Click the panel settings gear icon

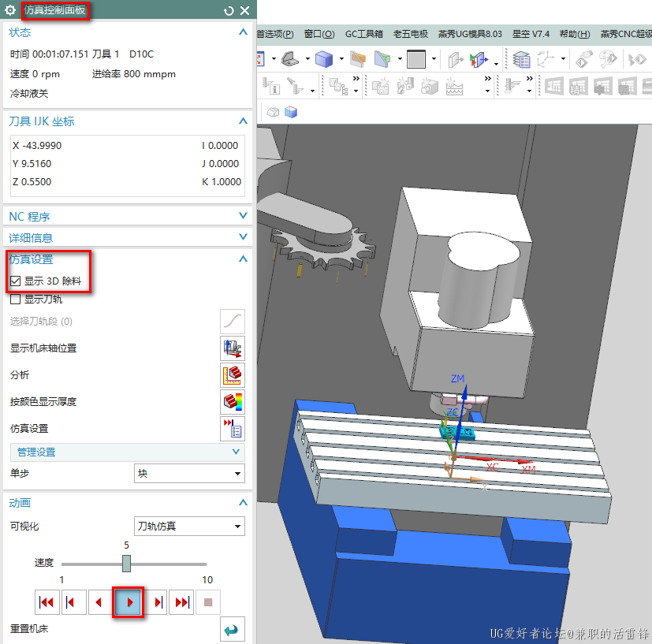[10, 10]
